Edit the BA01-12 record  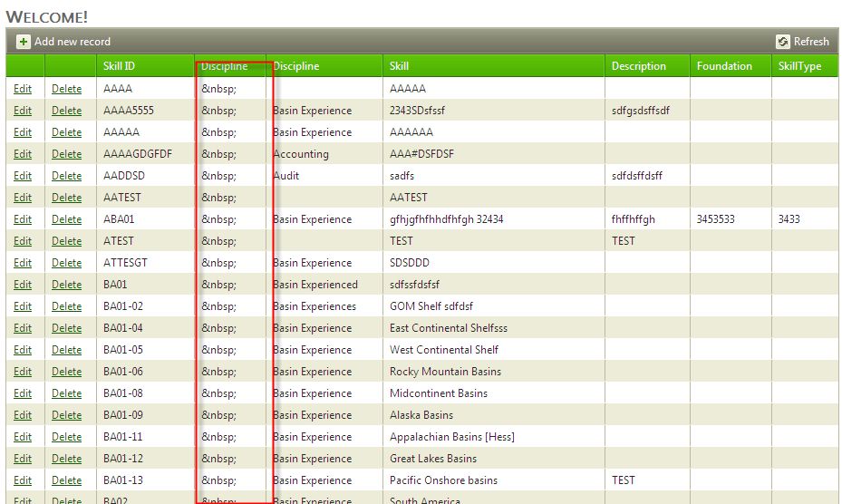23,459
